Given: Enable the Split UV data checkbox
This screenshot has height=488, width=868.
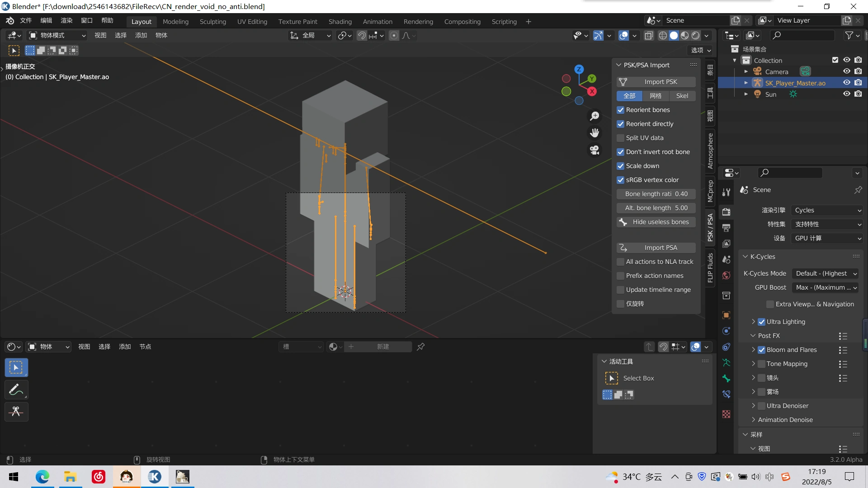Looking at the screenshot, I should point(621,138).
